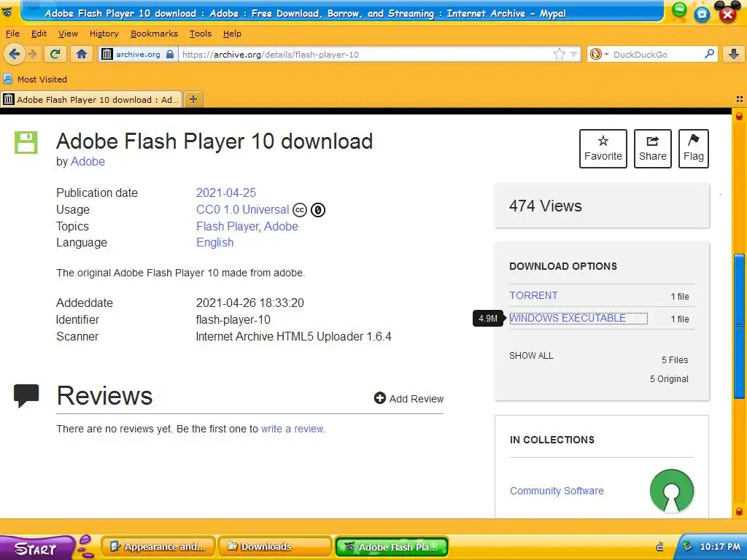The image size is (747, 560).
Task: Click the Adobe Flash Pla... taskbar button
Action: [392, 547]
